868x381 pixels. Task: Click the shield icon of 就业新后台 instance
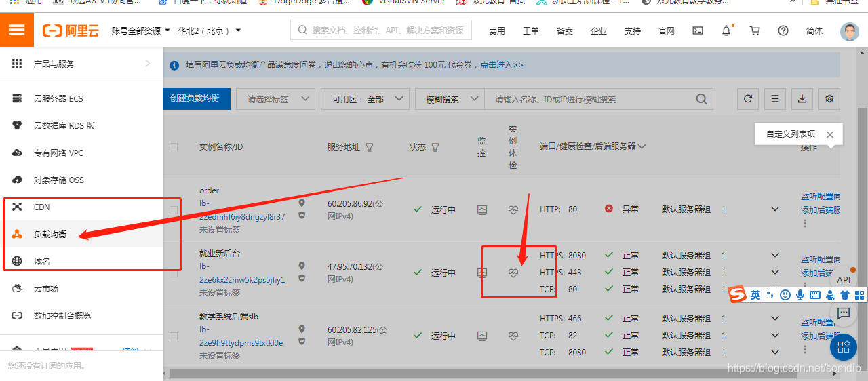302,278
